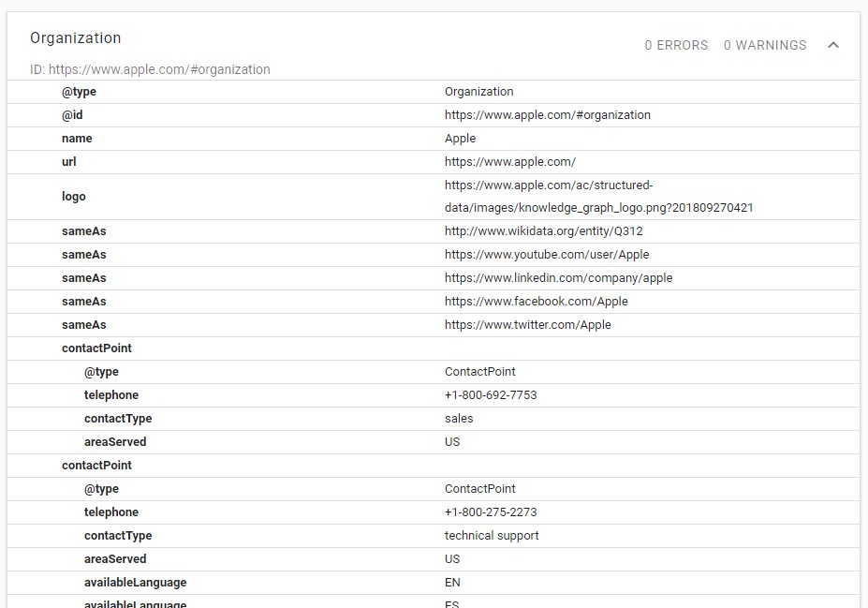This screenshot has width=868, height=608.
Task: Click the url property label
Action: (x=68, y=162)
